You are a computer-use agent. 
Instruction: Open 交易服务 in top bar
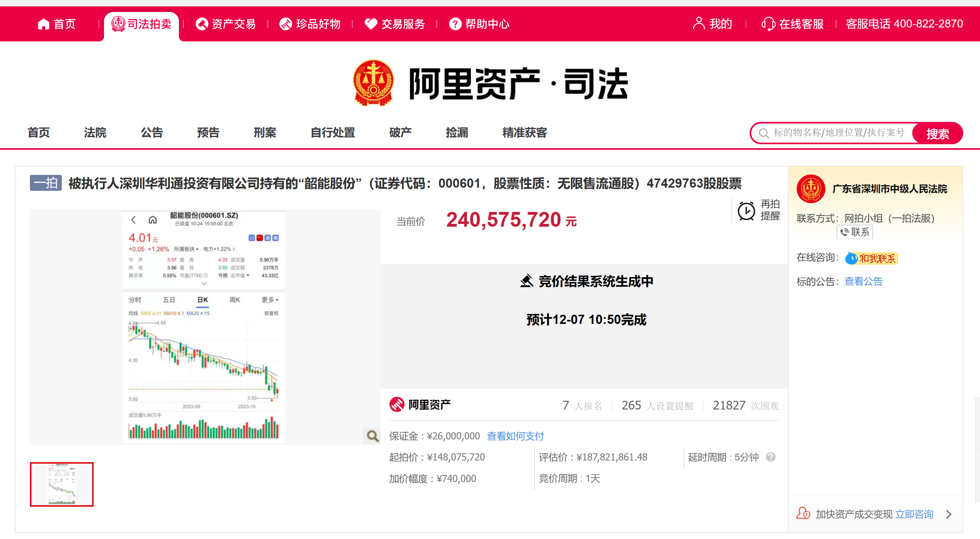395,24
